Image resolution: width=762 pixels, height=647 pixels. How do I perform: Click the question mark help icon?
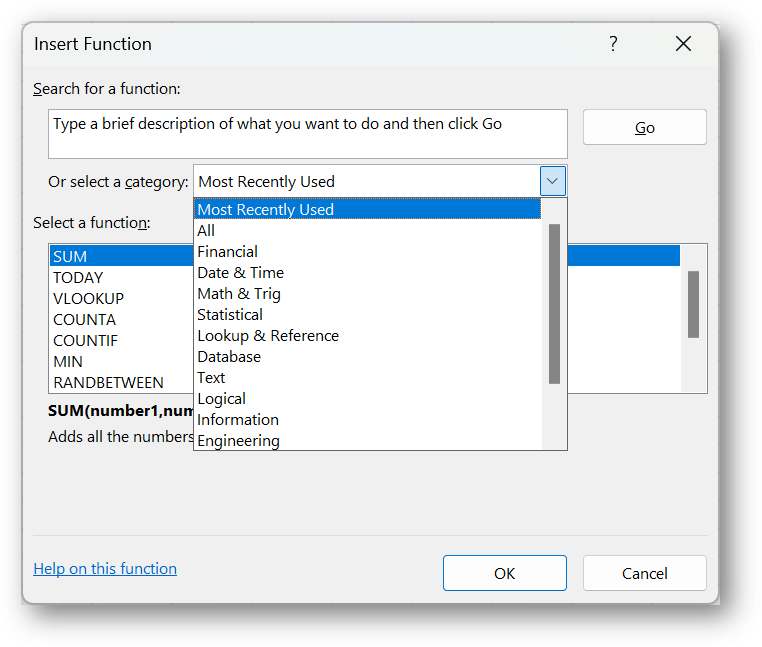[x=613, y=44]
